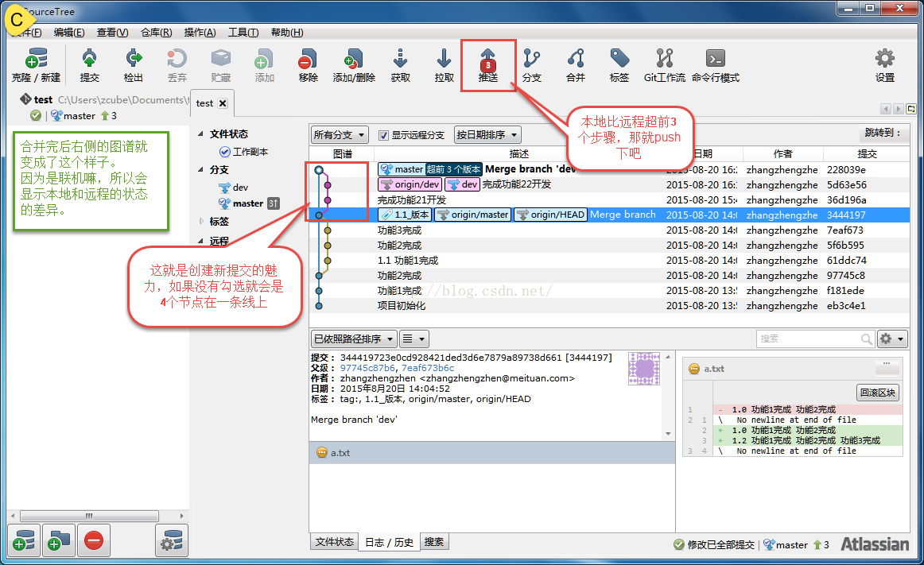
Task: Click the diff hunk options ellipsis button
Action: pyautogui.click(x=887, y=366)
